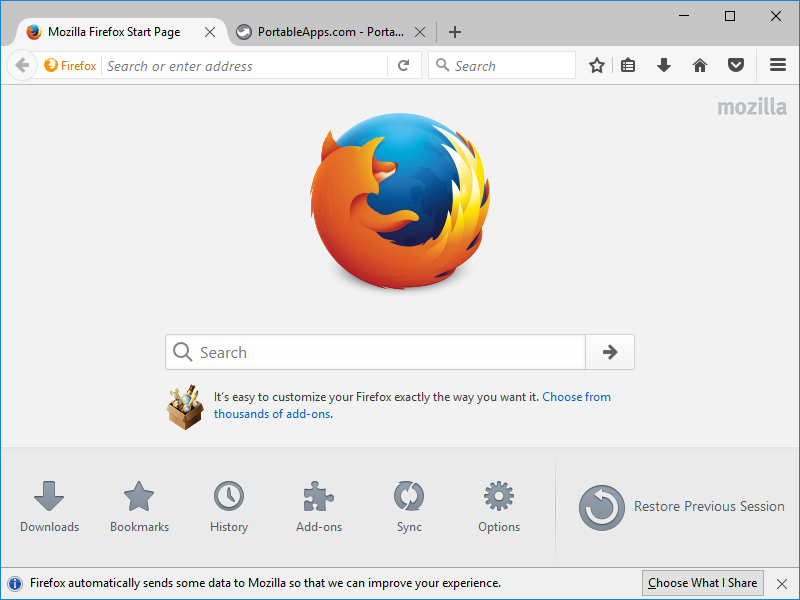Image resolution: width=800 pixels, height=600 pixels.
Task: Open the Pocket icon in toolbar
Action: (736, 66)
